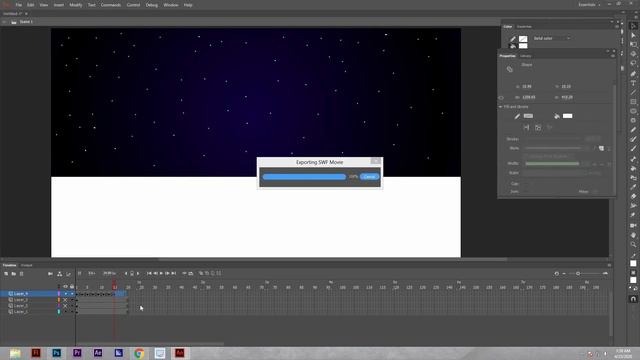
Task: Select the Bone tool
Action: tap(633, 158)
